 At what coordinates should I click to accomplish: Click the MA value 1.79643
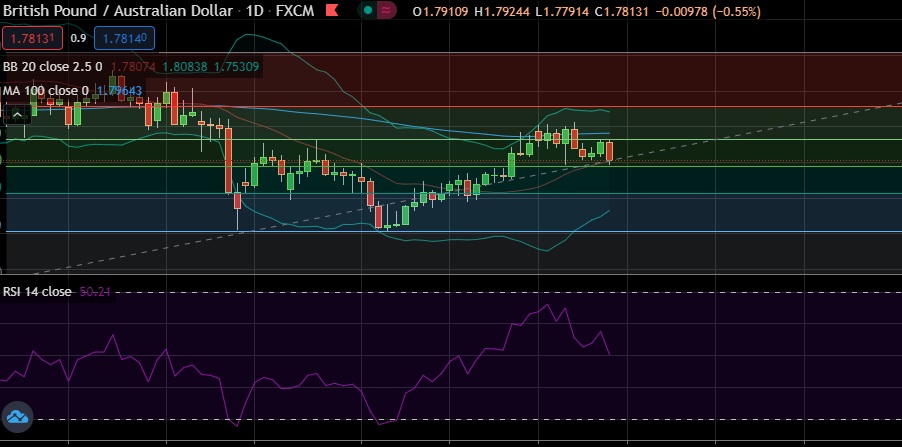pos(119,91)
